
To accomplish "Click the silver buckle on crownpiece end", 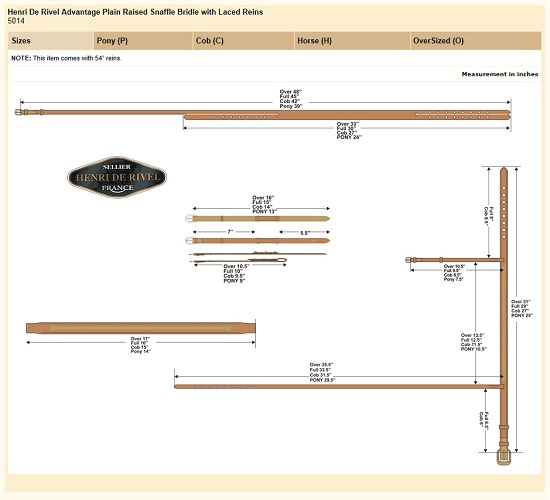I will (18, 112).
